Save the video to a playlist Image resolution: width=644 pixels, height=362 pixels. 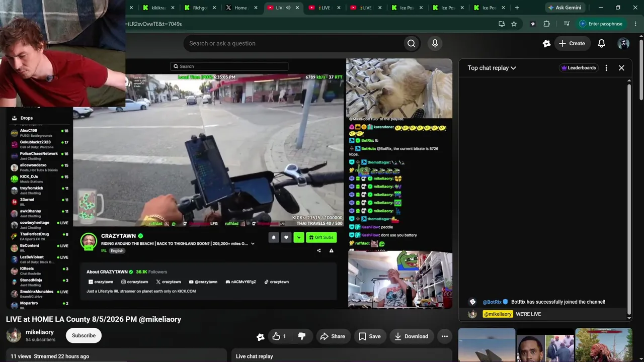[x=369, y=336]
